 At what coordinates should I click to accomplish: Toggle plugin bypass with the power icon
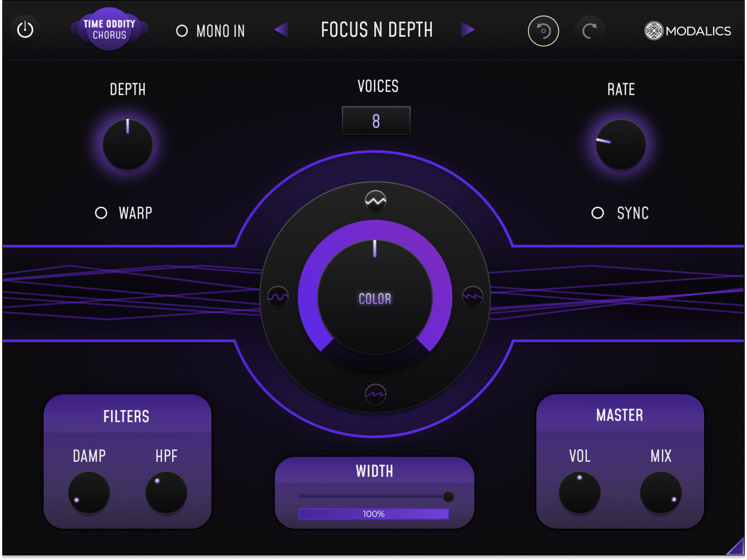click(25, 30)
